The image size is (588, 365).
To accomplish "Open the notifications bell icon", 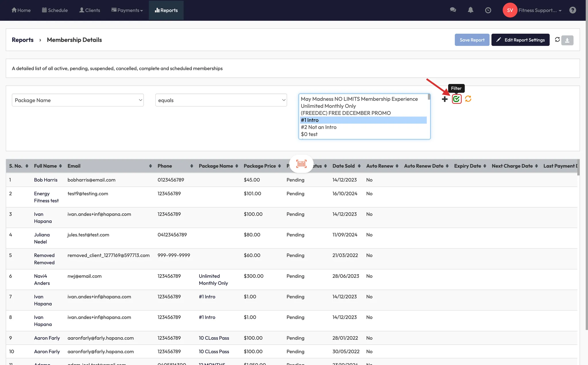I will (x=470, y=10).
